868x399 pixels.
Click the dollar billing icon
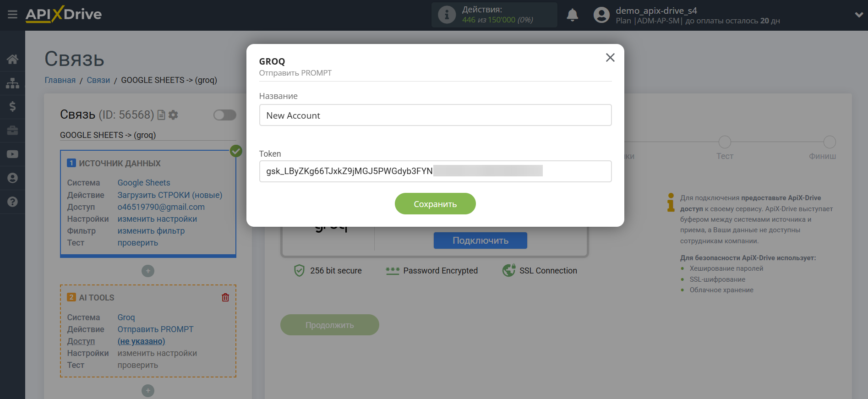click(x=12, y=107)
